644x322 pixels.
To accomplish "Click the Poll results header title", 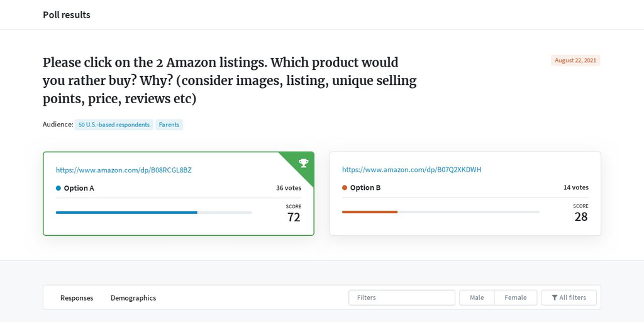I will pos(67,15).
